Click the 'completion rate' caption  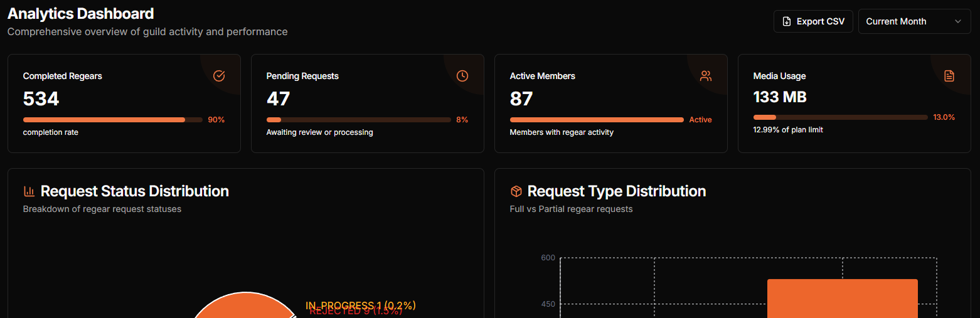[x=51, y=132]
